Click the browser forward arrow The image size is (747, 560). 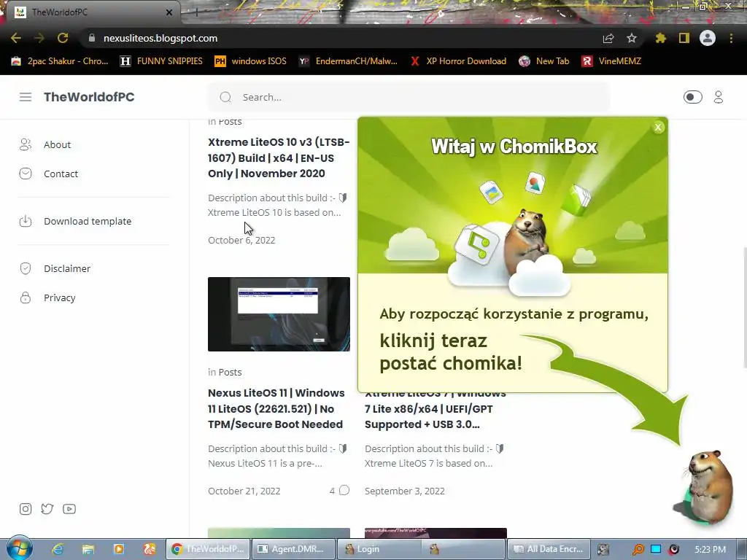[x=39, y=38]
